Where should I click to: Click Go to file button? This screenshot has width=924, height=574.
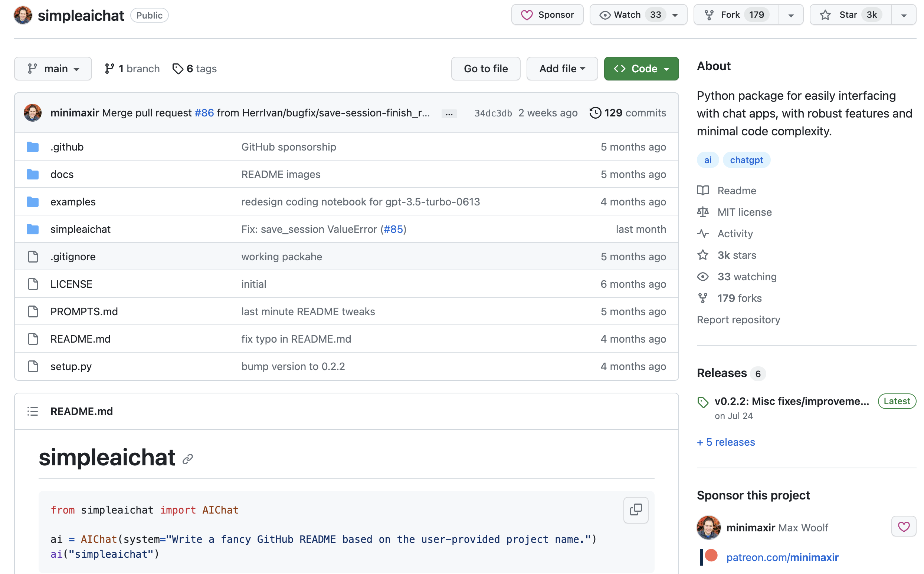(x=485, y=69)
